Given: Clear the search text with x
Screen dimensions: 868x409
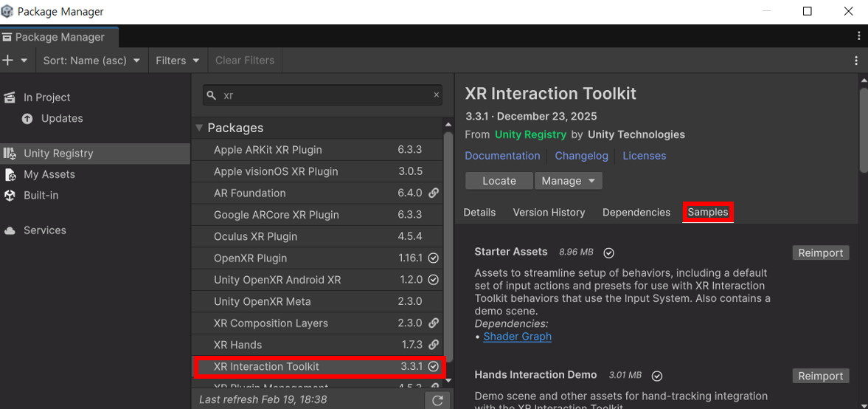Looking at the screenshot, I should point(437,95).
